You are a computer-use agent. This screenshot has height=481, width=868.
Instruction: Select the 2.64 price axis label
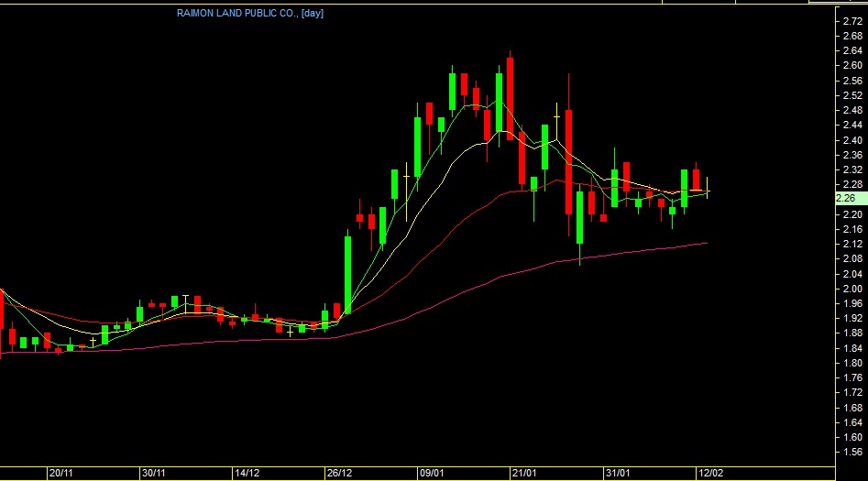852,51
